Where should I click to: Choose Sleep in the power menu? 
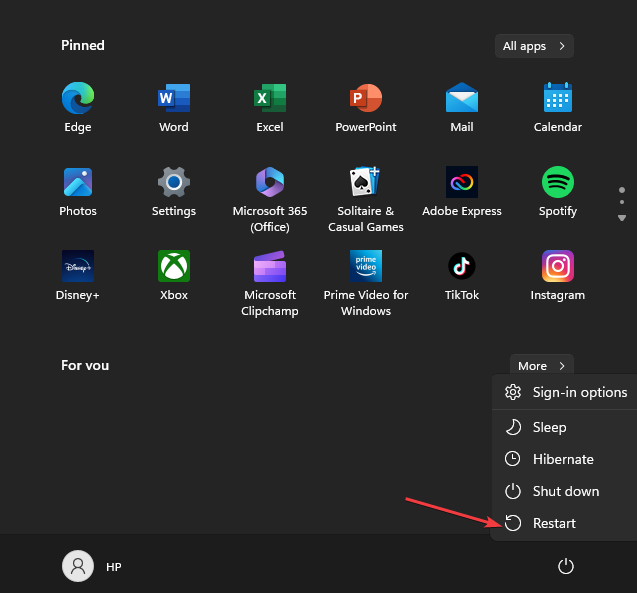click(565, 427)
